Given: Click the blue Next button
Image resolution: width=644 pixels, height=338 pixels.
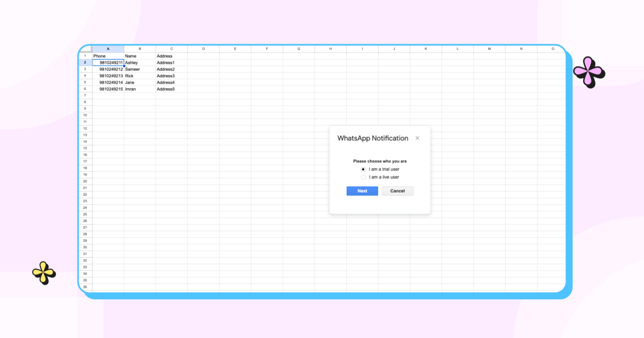Looking at the screenshot, I should point(362,191).
